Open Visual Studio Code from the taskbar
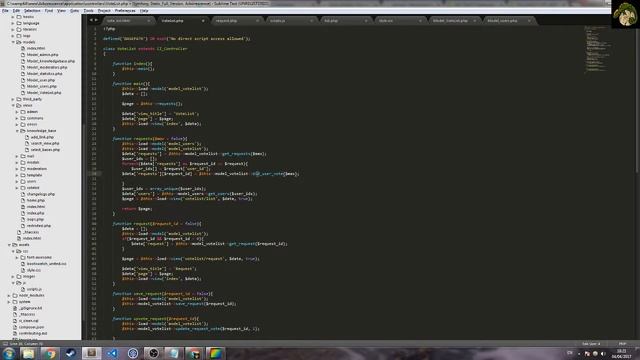The width and height of the screenshot is (640, 360). 112,353
